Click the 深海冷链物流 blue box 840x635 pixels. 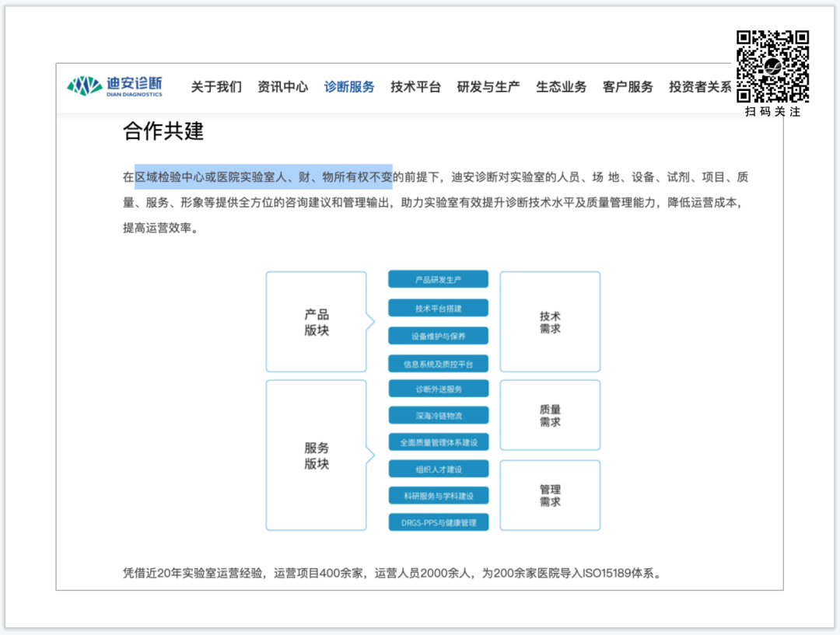[438, 416]
